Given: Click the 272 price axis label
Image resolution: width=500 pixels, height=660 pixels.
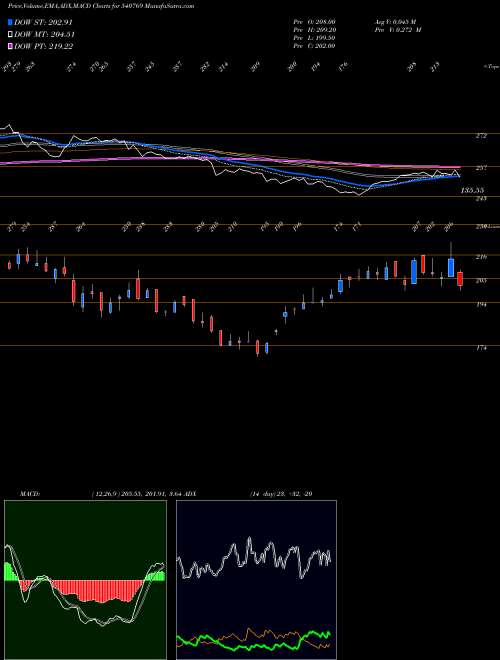Looking at the screenshot, I should point(481,136).
